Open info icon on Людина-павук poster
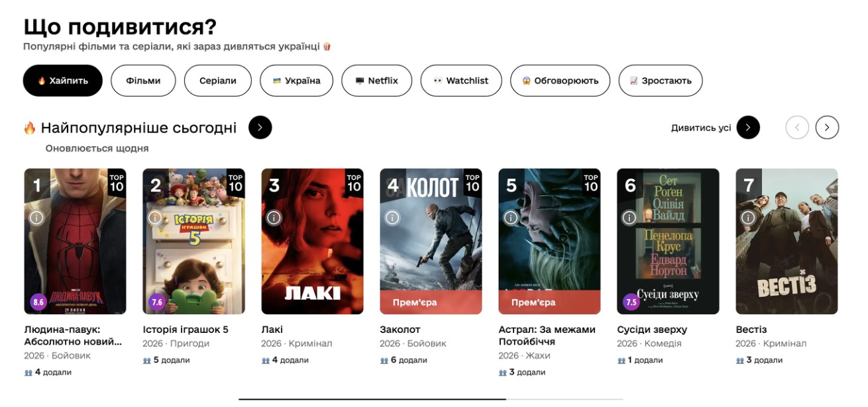The height and width of the screenshot is (407, 868). point(36,217)
